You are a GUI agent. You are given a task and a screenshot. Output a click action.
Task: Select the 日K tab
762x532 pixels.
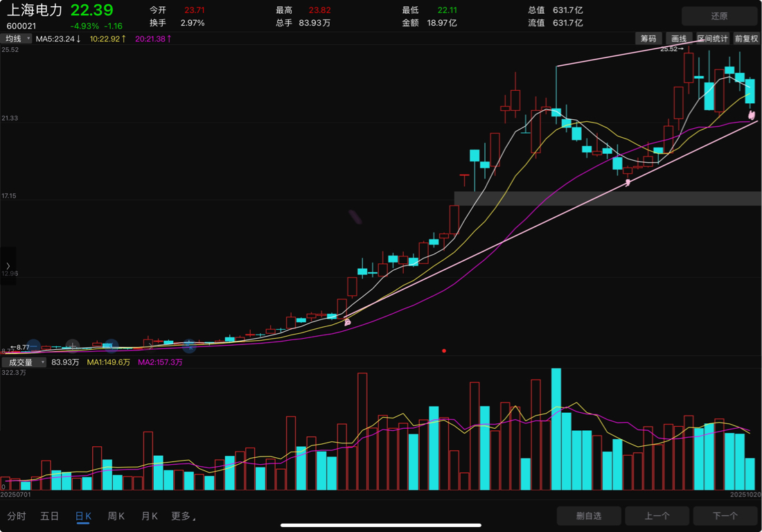(x=83, y=516)
